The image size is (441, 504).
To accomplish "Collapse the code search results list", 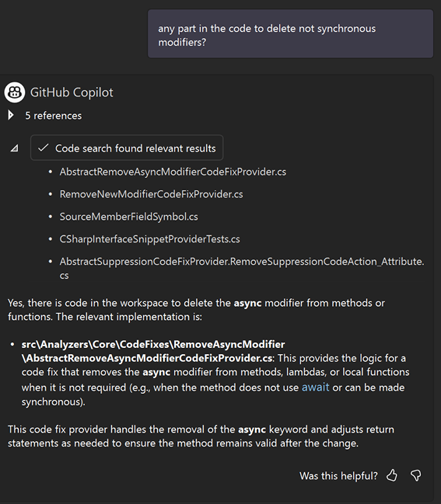I will 14,148.
